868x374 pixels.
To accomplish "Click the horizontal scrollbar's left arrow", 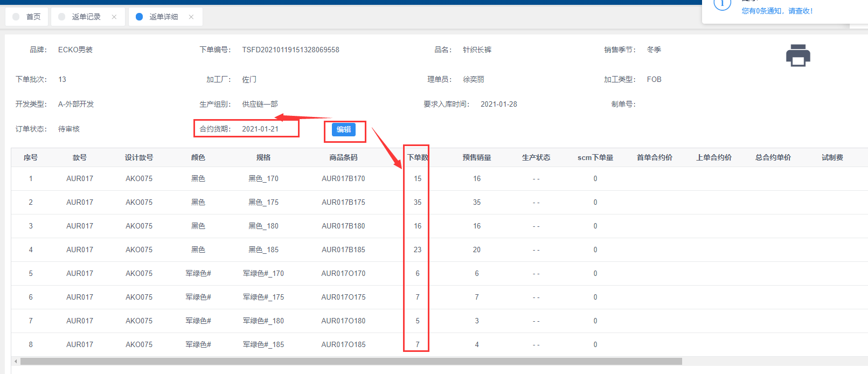I will (x=16, y=361).
